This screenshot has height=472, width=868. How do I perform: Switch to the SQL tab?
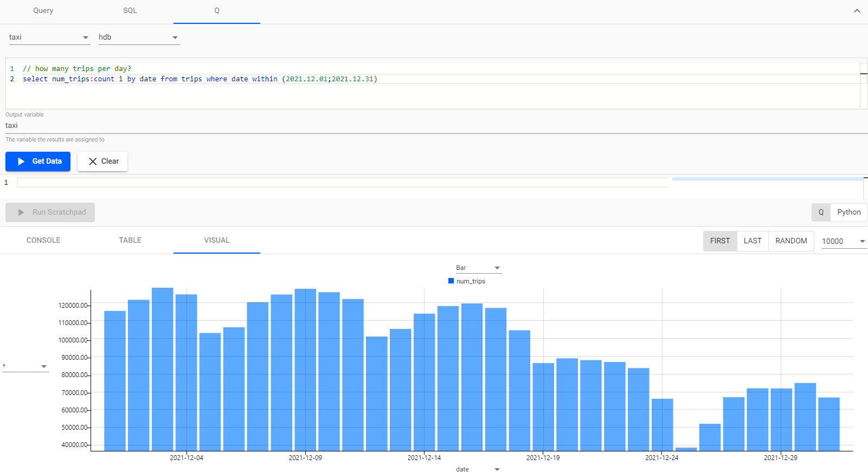click(x=130, y=11)
